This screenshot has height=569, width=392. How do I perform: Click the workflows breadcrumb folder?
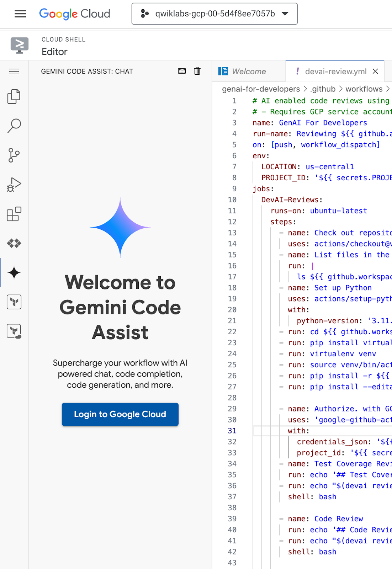tap(364, 89)
